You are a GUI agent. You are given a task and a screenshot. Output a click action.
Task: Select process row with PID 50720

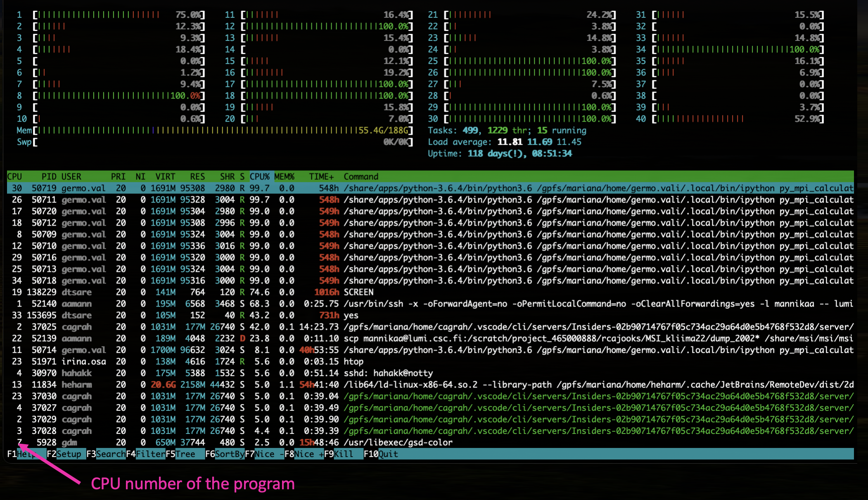tap(430, 211)
